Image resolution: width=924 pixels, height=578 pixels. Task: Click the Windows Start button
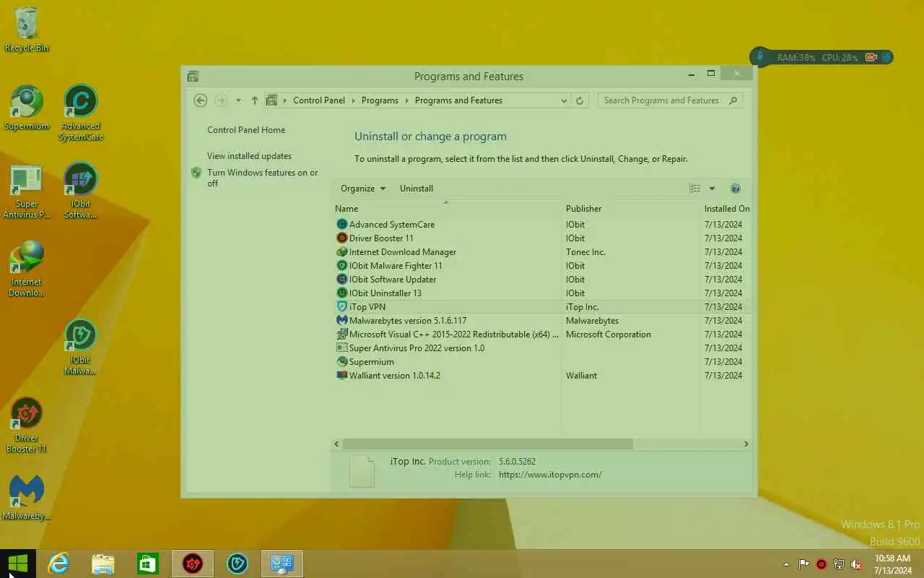17,564
